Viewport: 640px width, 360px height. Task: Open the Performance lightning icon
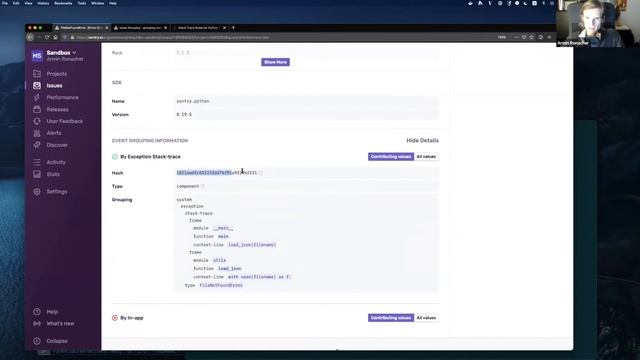click(37, 98)
